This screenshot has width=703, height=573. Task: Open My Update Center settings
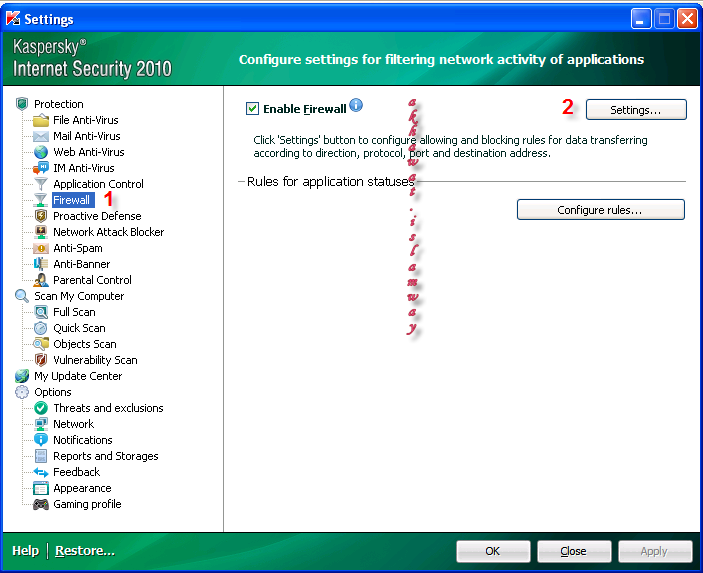(x=78, y=376)
